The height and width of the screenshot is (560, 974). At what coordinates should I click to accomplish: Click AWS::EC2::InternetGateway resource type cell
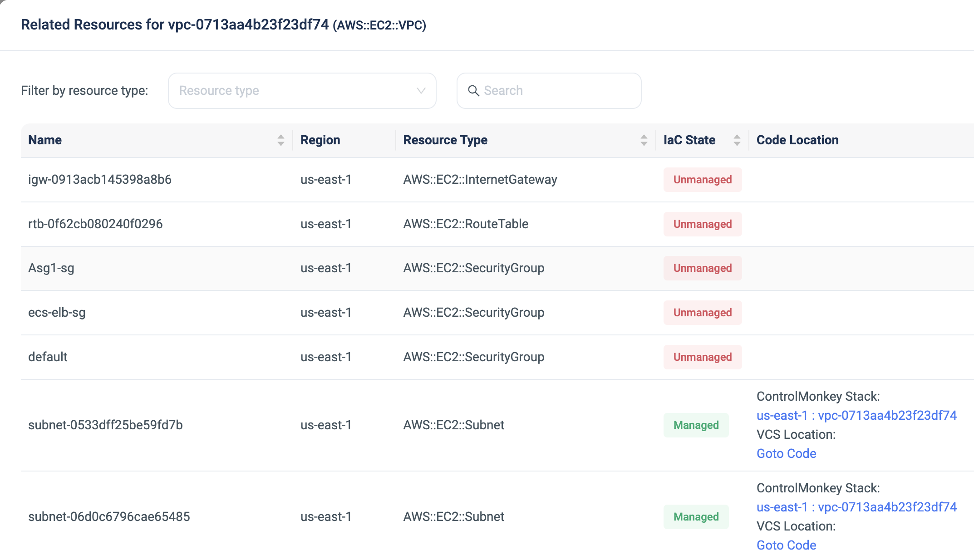(x=480, y=180)
